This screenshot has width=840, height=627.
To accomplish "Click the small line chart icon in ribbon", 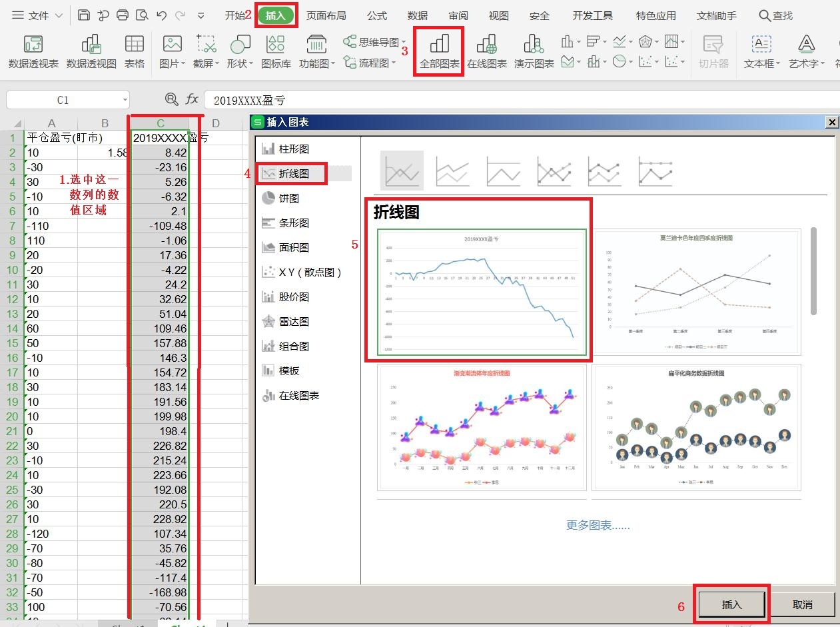I will pos(620,42).
